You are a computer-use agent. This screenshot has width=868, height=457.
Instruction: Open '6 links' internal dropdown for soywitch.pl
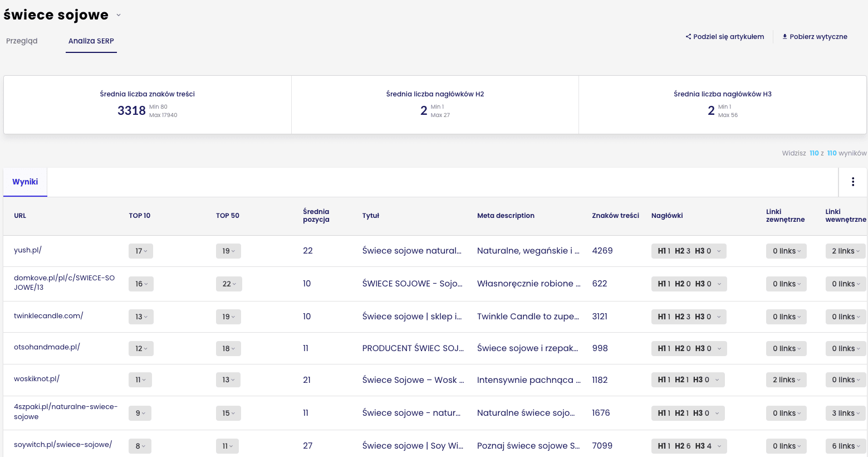(x=846, y=446)
